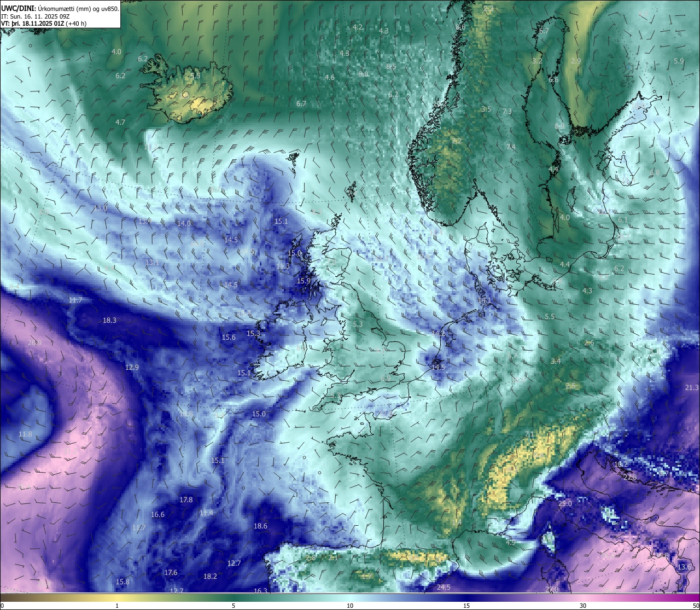Click the '5' tick on the color scale
Viewport: 700px width, 610px height.
click(234, 606)
